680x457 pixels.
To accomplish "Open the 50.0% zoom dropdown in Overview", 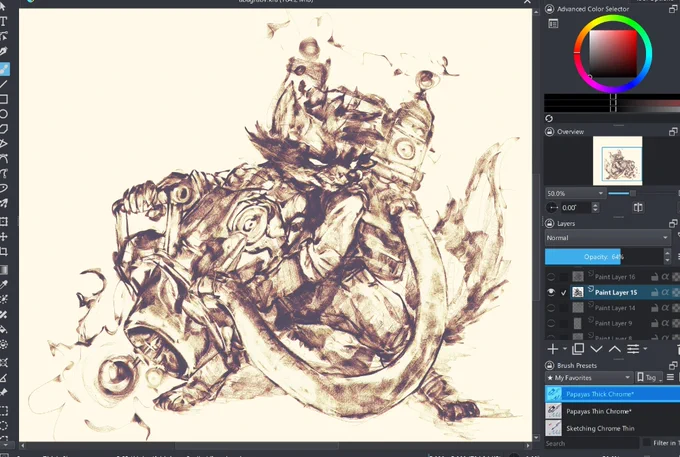I will (x=575, y=193).
